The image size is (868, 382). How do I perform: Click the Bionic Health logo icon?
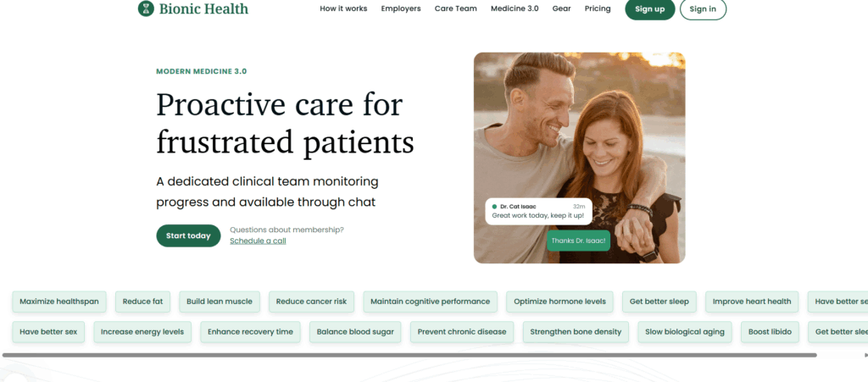click(x=146, y=8)
